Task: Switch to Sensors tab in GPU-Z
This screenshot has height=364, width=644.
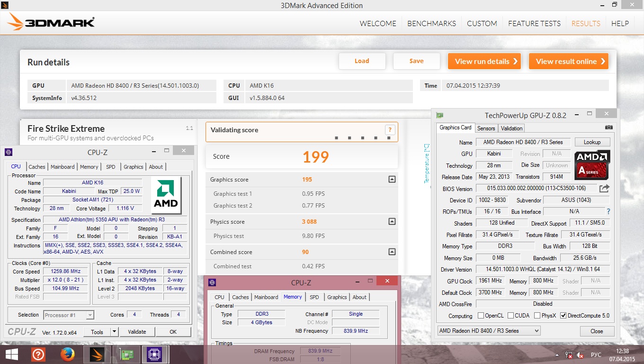Action: coord(486,128)
